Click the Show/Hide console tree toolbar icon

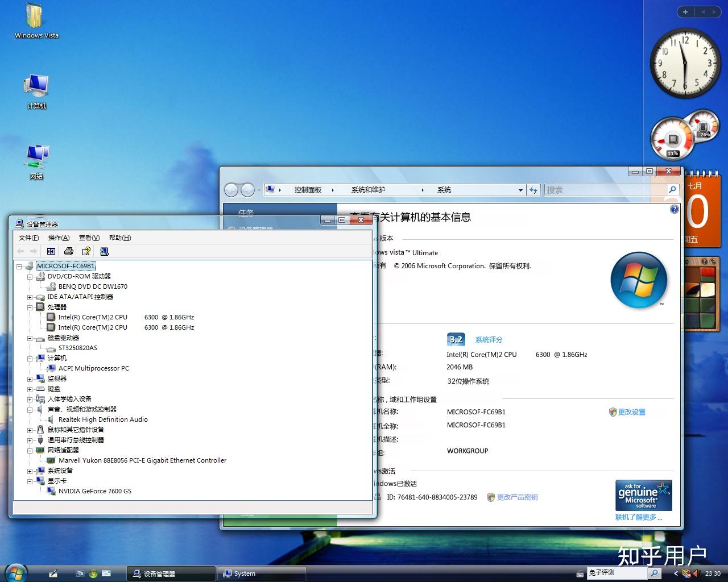pyautogui.click(x=51, y=251)
